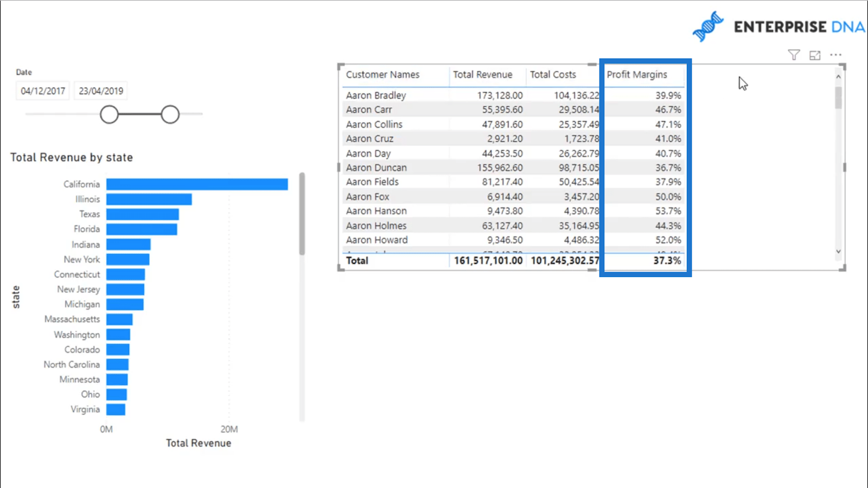Image resolution: width=868 pixels, height=488 pixels.
Task: Click the Aaron Collins row name
Action: tap(374, 124)
